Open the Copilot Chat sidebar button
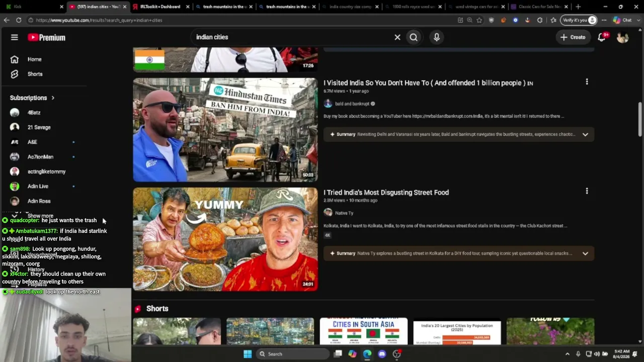 [x=622, y=20]
